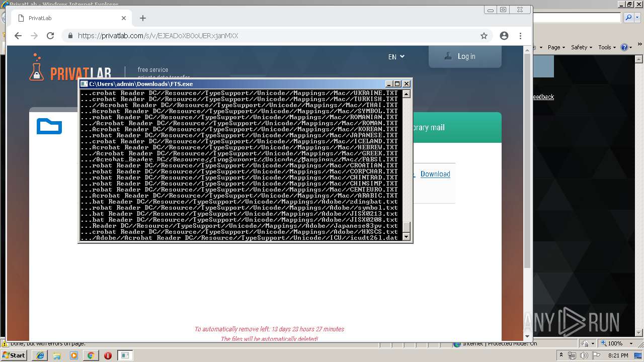Viewport: 644px width, 362px height.
Task: Click the 8:21 PM taskbar clock
Action: 618,355
